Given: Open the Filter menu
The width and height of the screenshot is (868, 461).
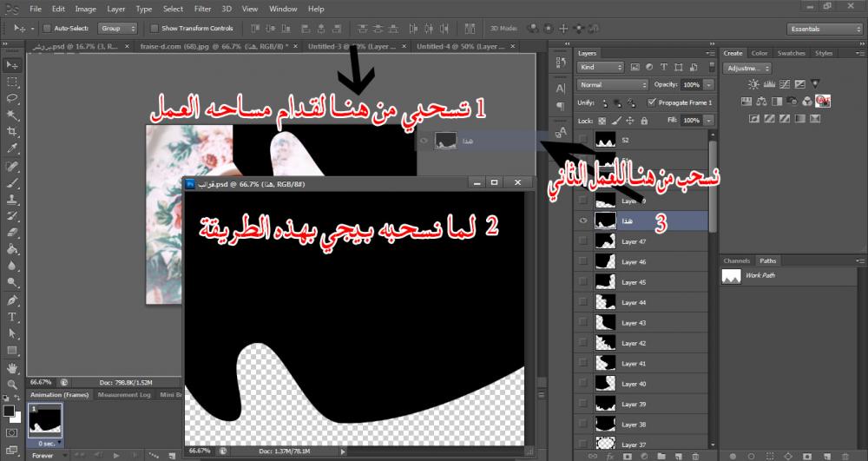Looking at the screenshot, I should [x=202, y=9].
